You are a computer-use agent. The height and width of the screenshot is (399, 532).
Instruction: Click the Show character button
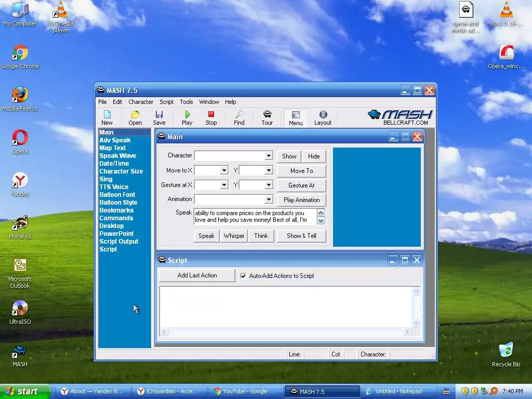coord(289,156)
